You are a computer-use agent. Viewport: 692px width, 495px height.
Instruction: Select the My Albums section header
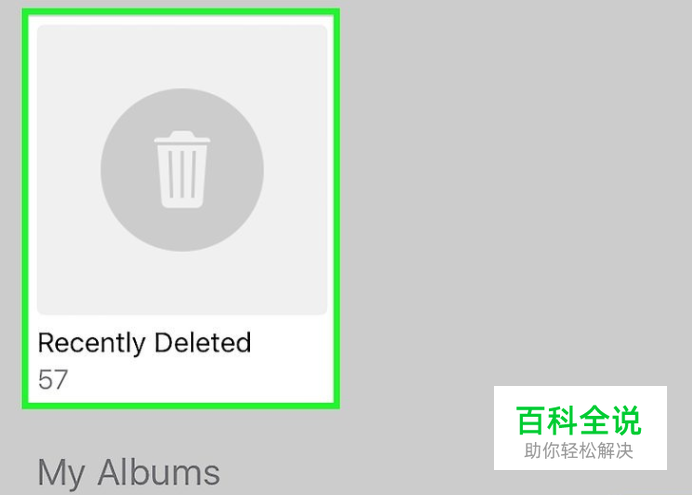point(128,473)
